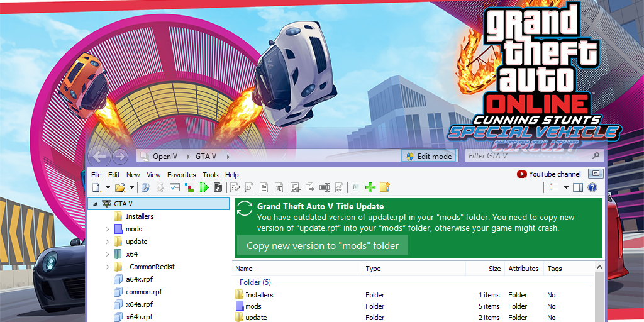Click the dark save-package toolbar icon

[218, 187]
